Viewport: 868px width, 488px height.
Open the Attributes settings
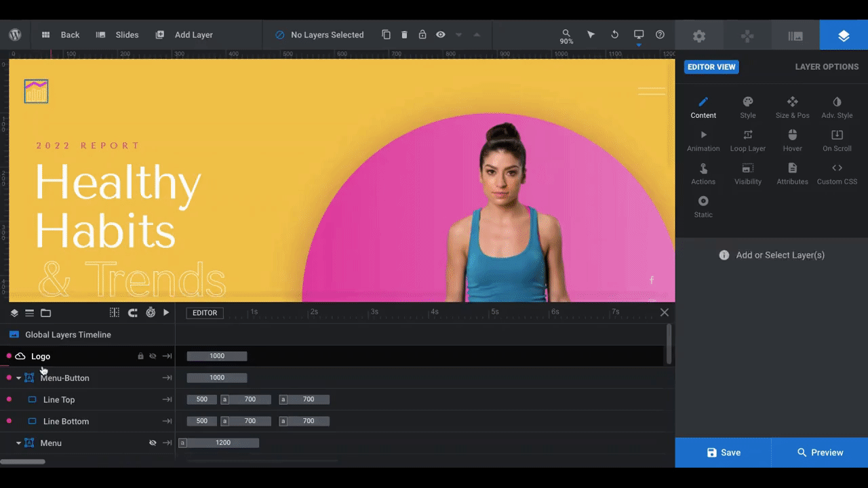click(x=793, y=174)
